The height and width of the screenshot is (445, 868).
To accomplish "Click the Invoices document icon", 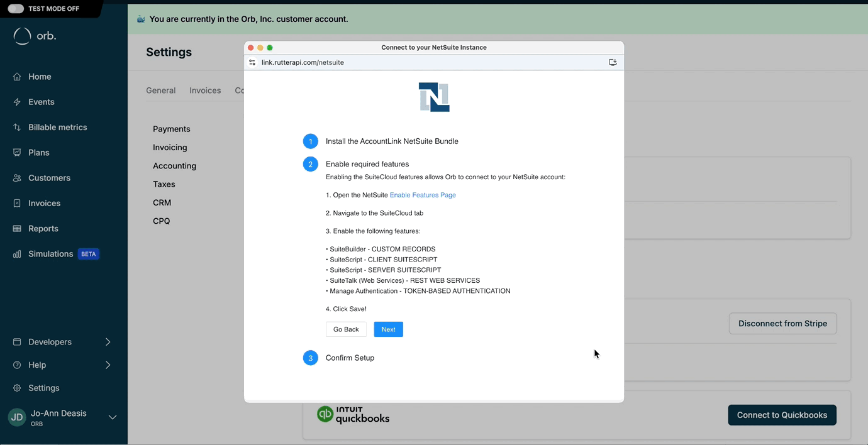I will (17, 203).
